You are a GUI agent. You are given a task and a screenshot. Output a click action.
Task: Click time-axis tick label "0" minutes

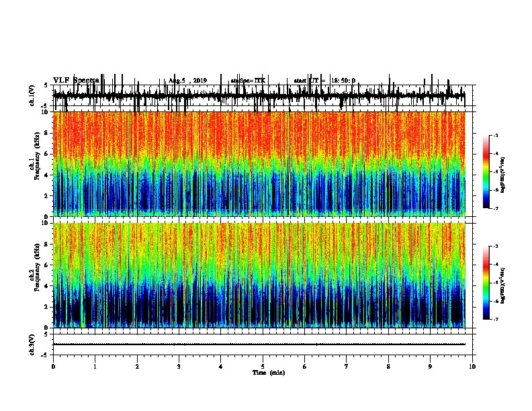click(53, 367)
